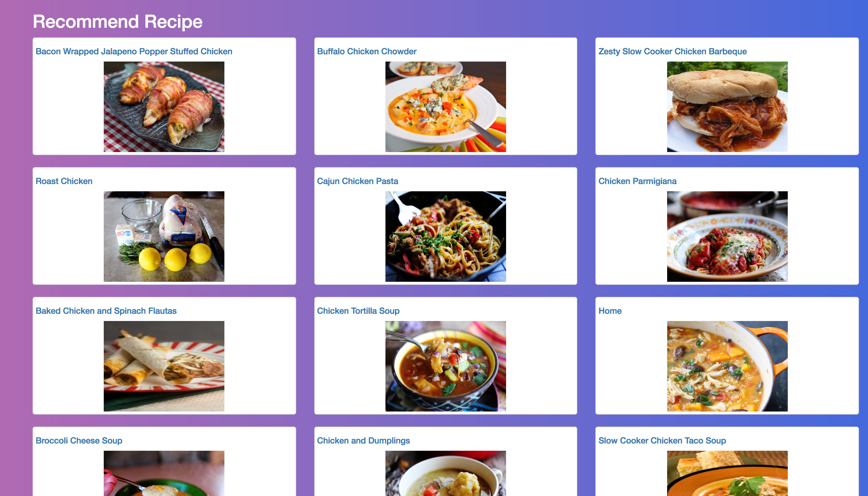Open Bacon Wrapped Jalapeno Popper Stuffed Chicken link
The image size is (868, 496).
[134, 51]
